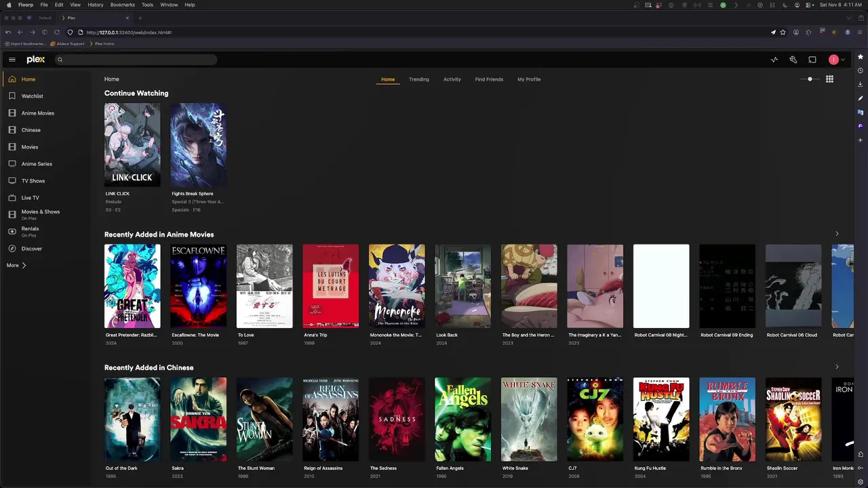The image size is (868, 488).
Task: Click the Watchlist bookmark icon in sidebar
Action: pyautogui.click(x=12, y=96)
